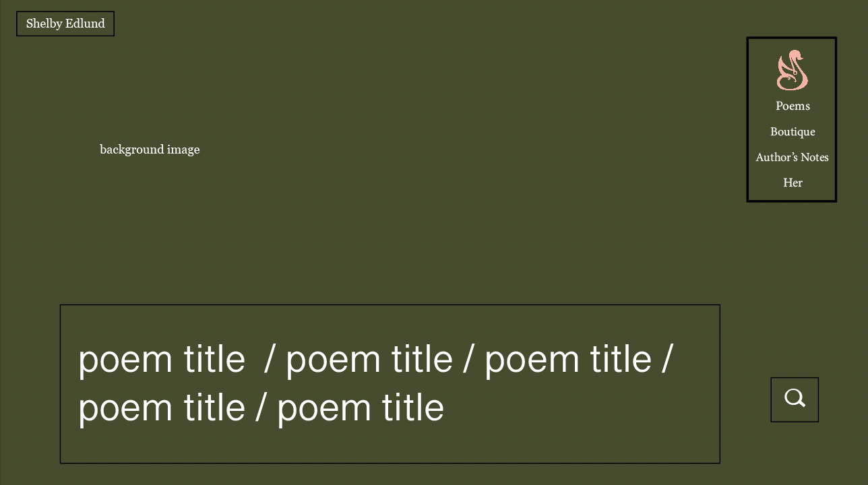
Task: Click the slash after the first poem title
Action: (x=270, y=359)
